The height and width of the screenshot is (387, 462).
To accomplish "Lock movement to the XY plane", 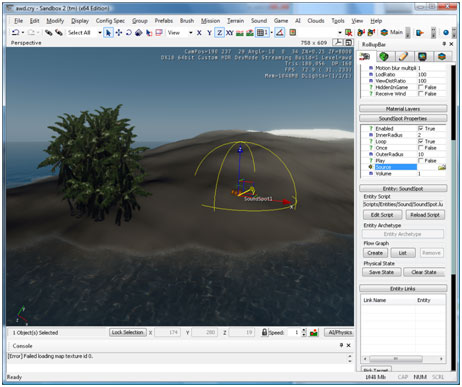I will point(230,33).
